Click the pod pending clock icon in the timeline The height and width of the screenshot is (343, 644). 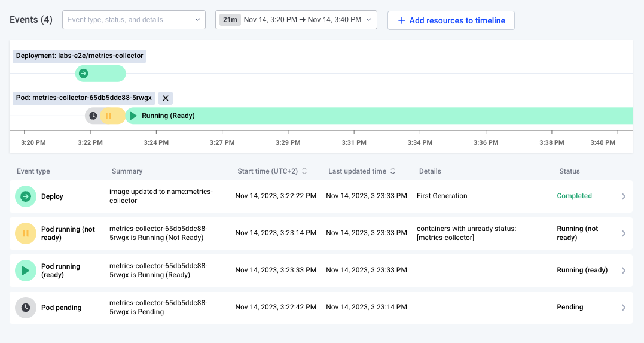(x=93, y=116)
